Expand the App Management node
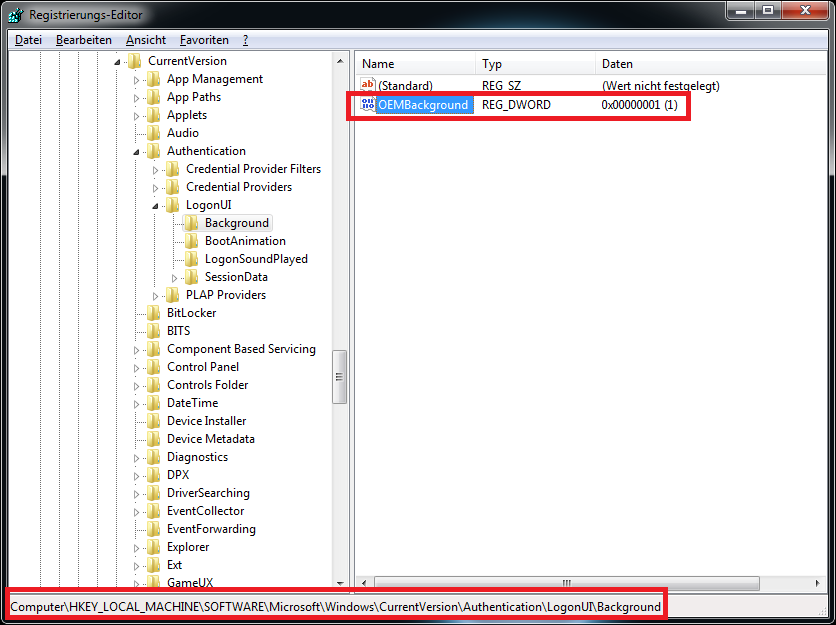The image size is (836, 625). (136, 81)
